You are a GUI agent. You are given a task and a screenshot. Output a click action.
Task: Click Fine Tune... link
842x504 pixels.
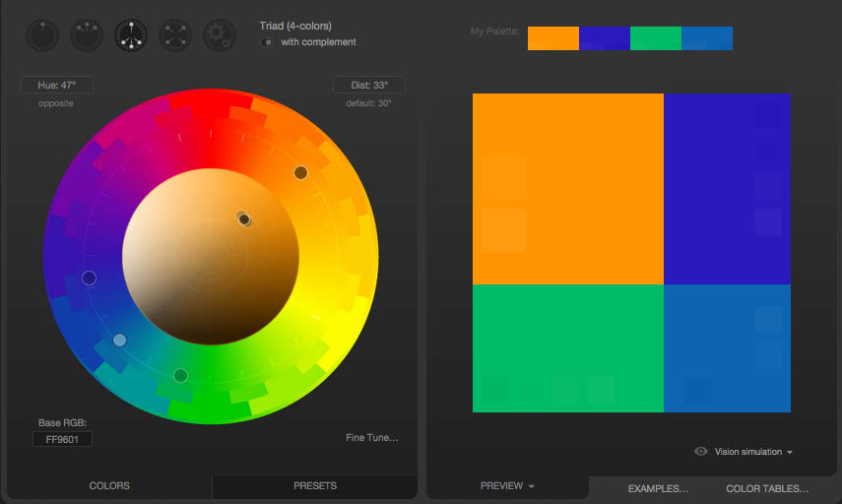[x=372, y=438]
